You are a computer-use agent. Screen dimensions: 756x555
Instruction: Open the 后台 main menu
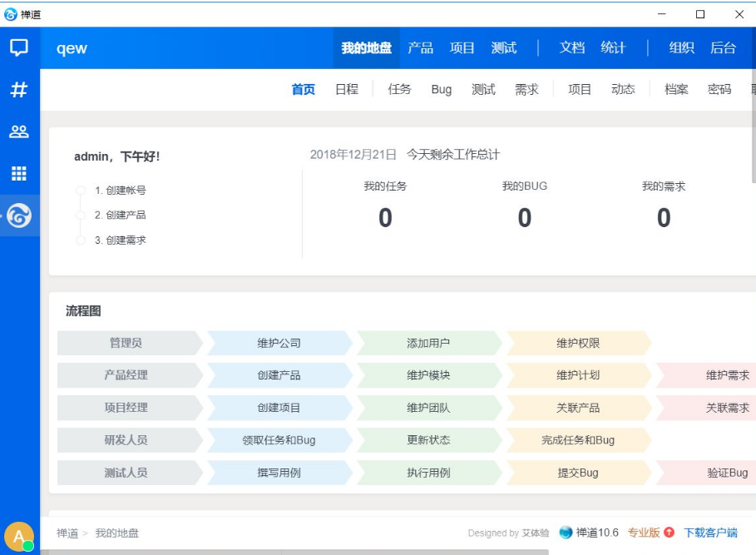tap(723, 47)
